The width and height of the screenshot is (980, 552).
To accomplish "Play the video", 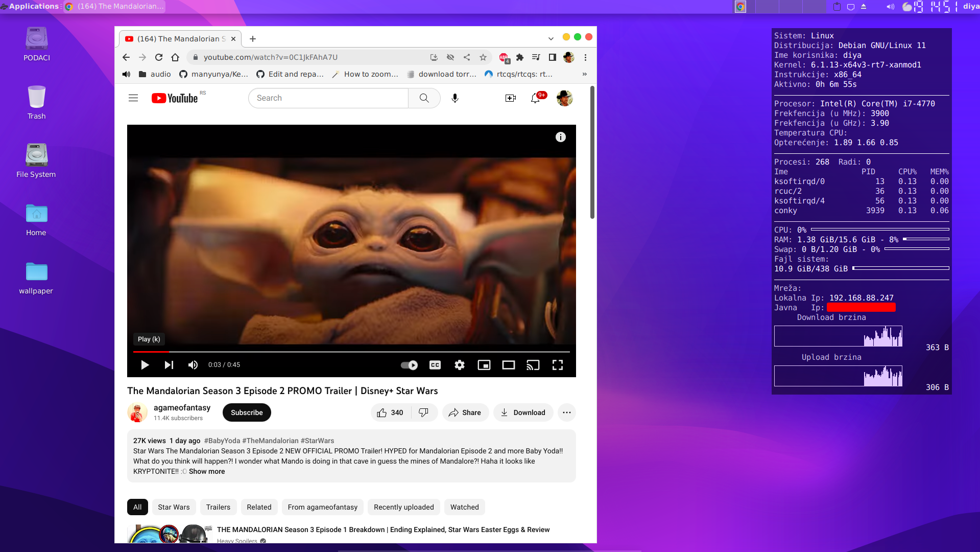I will pos(145,365).
